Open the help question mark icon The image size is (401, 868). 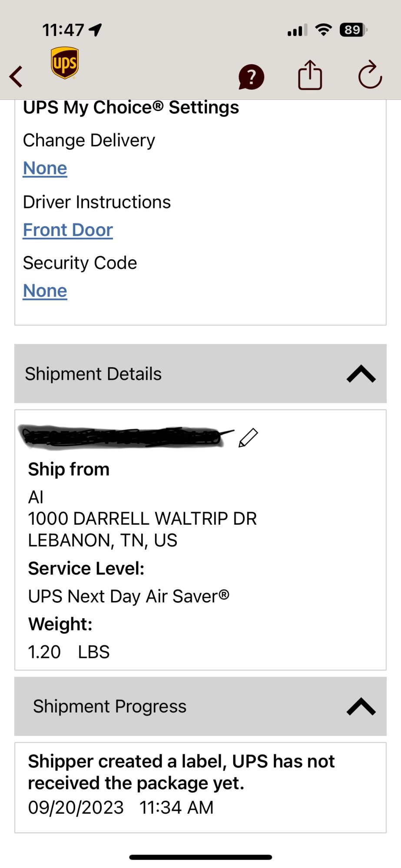[251, 77]
